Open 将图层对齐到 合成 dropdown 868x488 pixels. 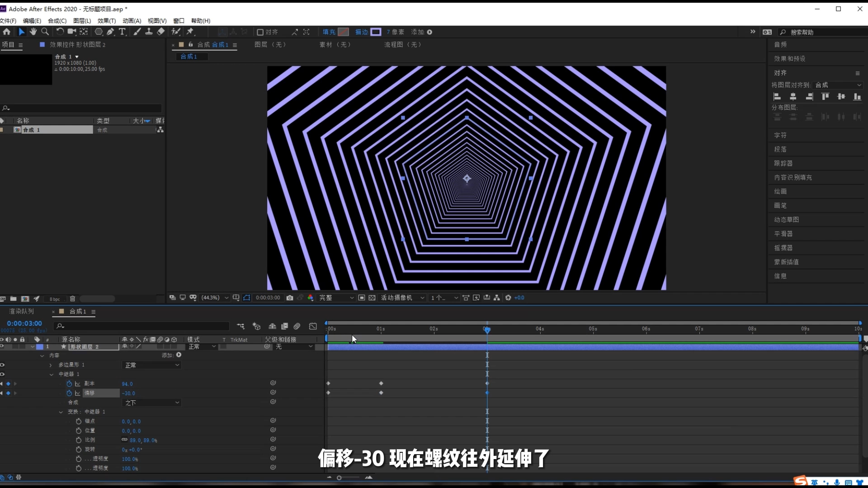838,85
